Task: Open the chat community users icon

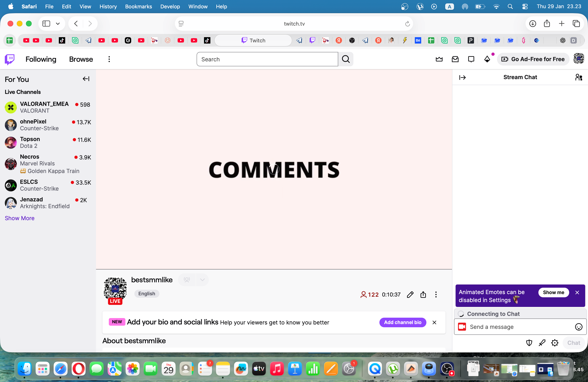Action: pyautogui.click(x=579, y=77)
